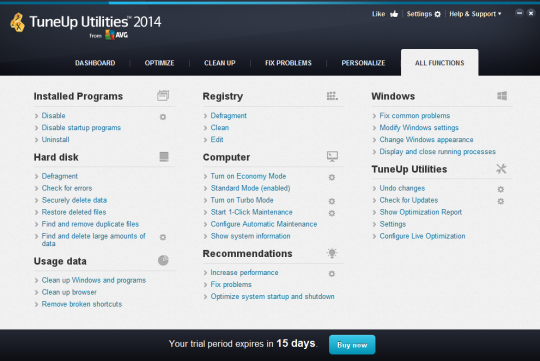
Task: Open gear settings for Turn on Turbo Mode
Action: click(x=332, y=201)
